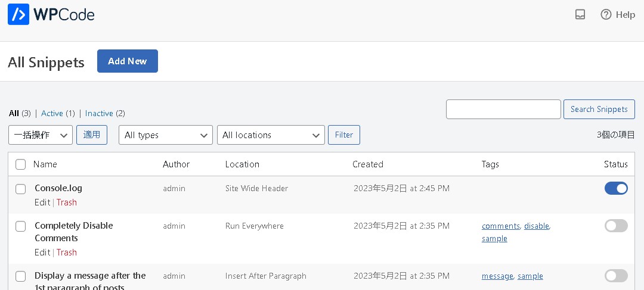
Task: Click the Help question mark icon
Action: 606,15
